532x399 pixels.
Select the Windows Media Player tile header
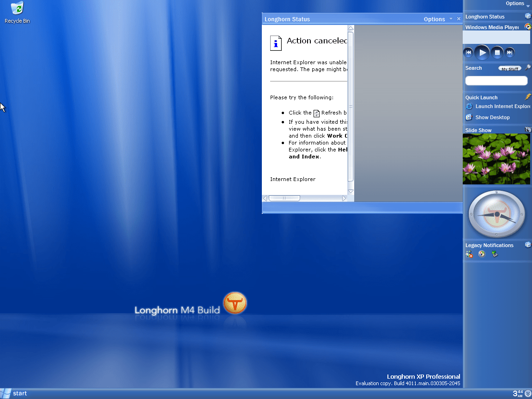(x=492, y=27)
